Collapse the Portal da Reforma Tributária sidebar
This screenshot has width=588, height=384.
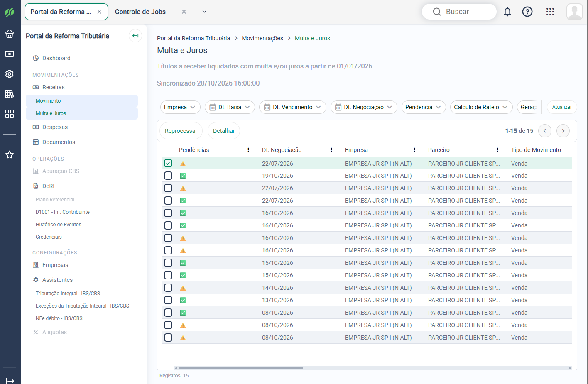click(x=135, y=36)
